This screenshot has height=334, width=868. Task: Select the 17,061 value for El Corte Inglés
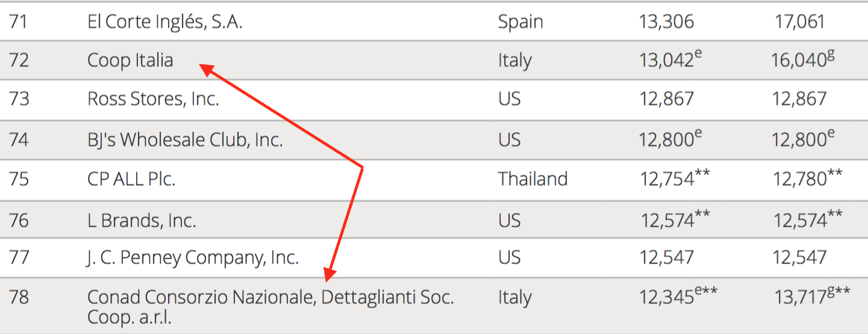(799, 22)
